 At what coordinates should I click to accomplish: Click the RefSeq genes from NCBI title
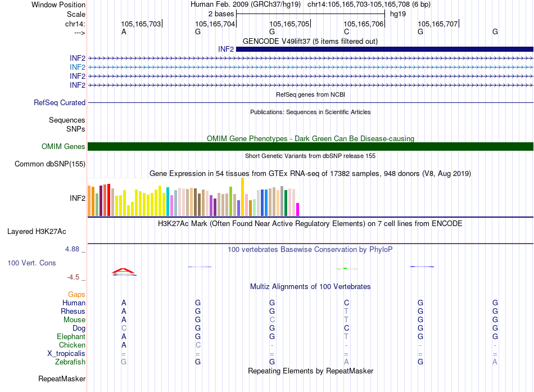click(x=310, y=94)
